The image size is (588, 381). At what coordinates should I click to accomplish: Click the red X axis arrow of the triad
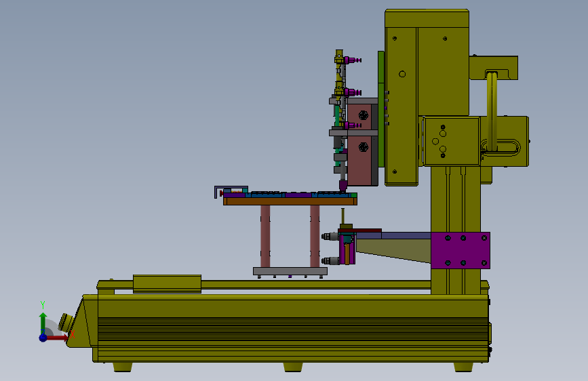click(58, 338)
